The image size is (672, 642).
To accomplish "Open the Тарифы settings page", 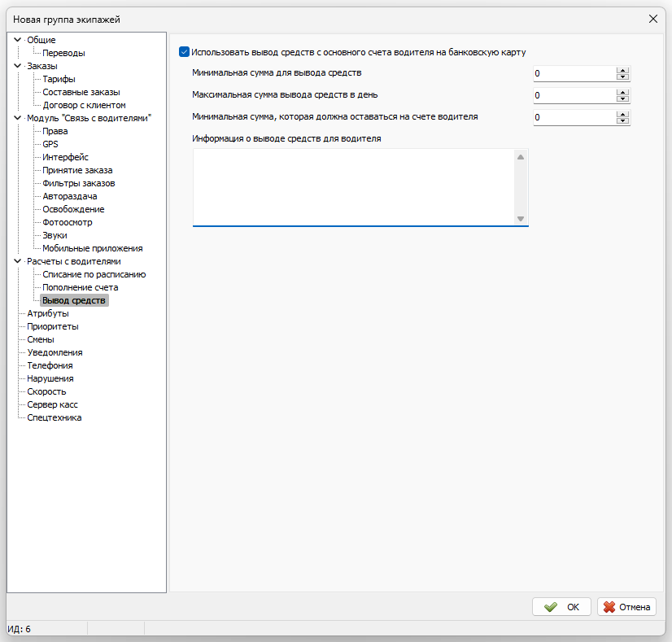I will (x=59, y=79).
